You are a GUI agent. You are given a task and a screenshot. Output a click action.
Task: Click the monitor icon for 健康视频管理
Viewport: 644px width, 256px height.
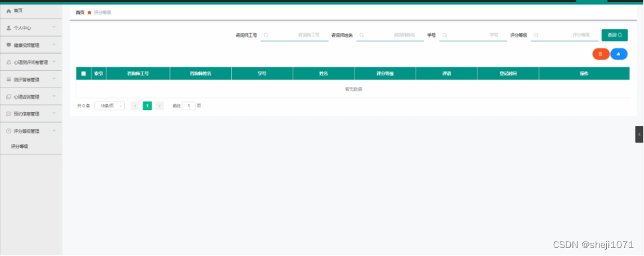click(x=9, y=45)
